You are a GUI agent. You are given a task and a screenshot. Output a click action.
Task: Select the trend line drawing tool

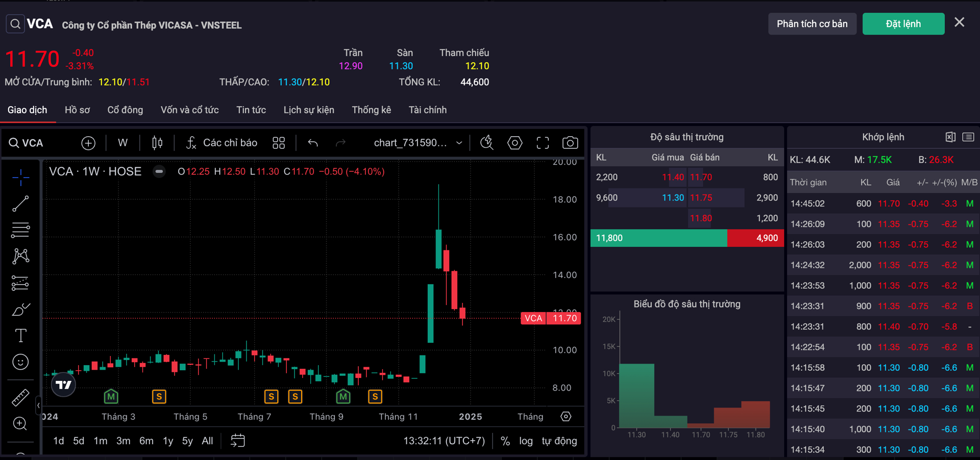(20, 203)
